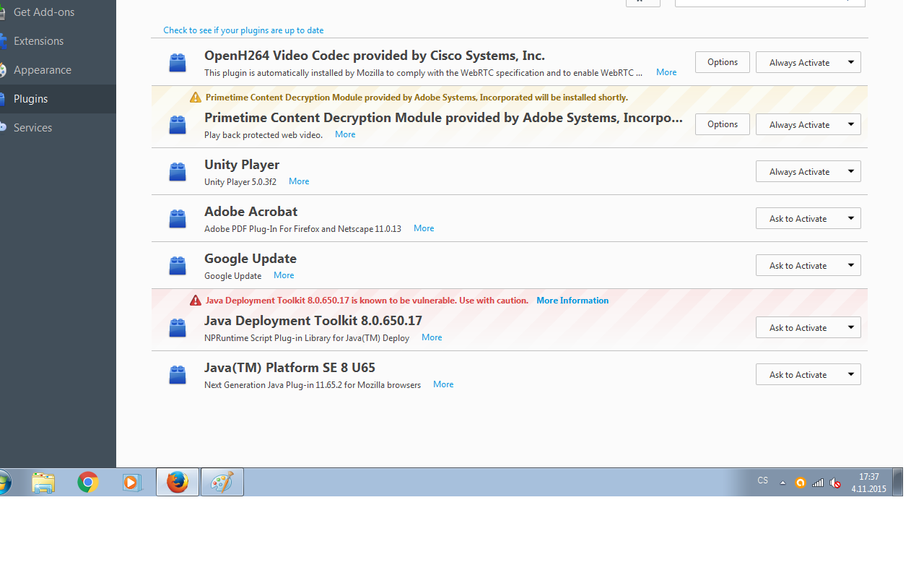Click the Java(TM) Platform SE plugin icon
The height and width of the screenshot is (578, 924).
coord(178,375)
